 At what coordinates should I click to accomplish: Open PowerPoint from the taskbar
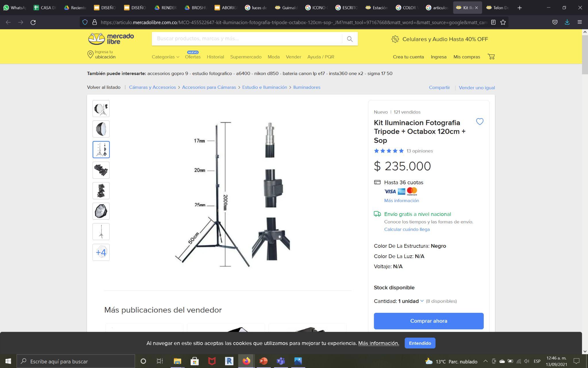click(263, 361)
